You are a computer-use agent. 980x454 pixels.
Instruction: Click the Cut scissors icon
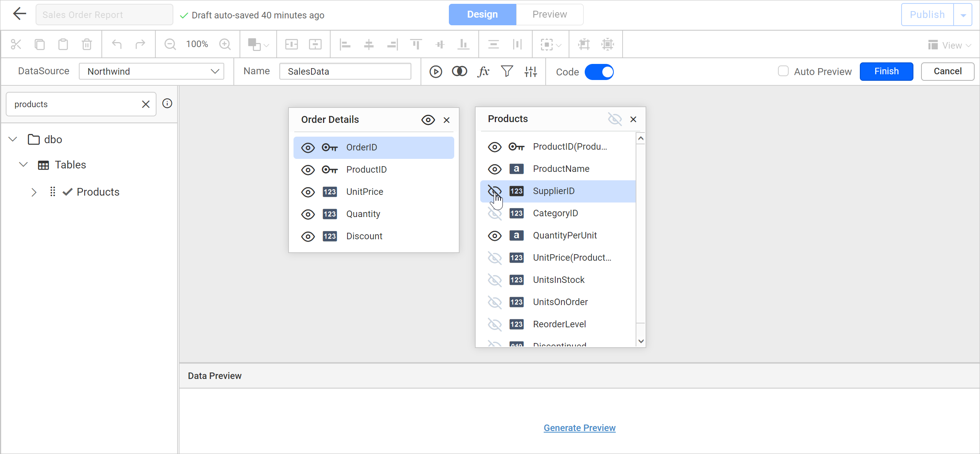point(16,44)
